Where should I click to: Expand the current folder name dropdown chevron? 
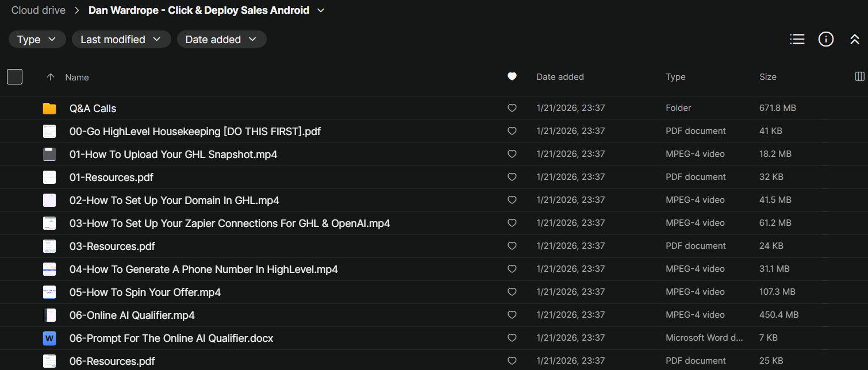[321, 10]
